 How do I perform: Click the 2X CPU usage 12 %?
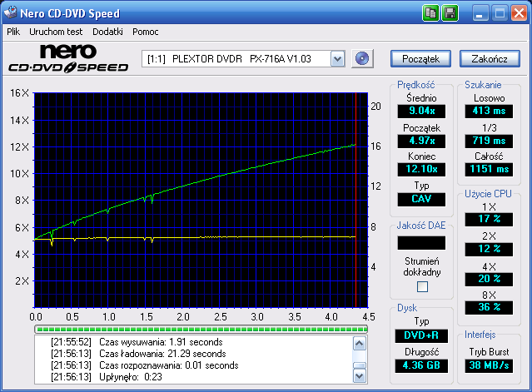489,249
